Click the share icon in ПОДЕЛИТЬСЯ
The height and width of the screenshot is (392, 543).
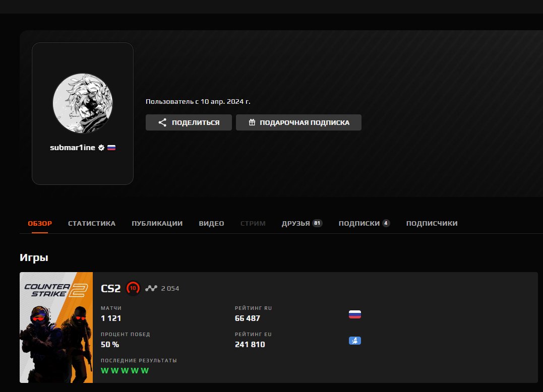[x=162, y=122]
